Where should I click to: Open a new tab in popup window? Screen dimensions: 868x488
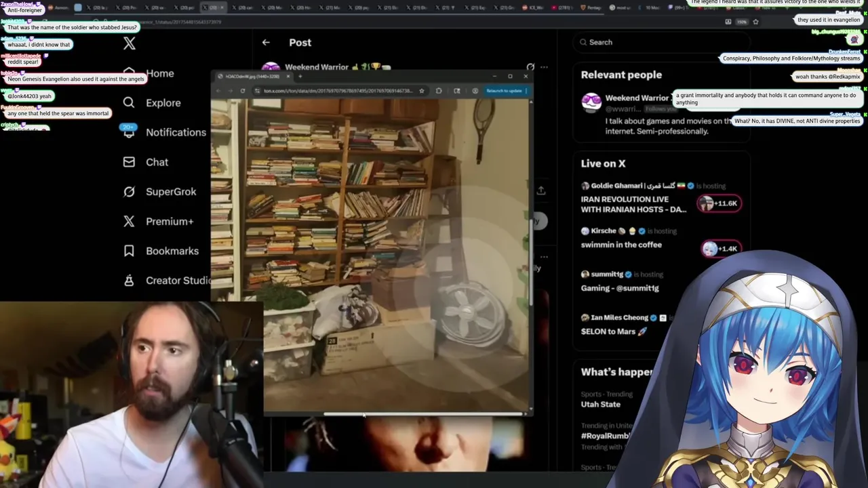(300, 77)
